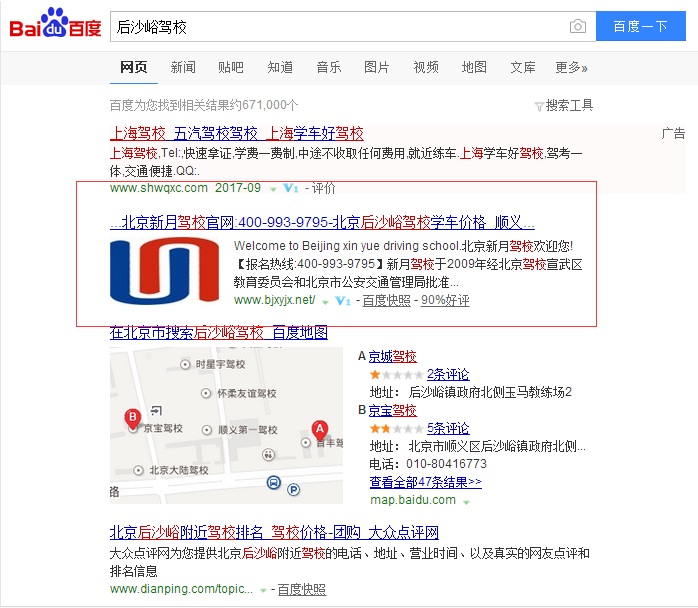This screenshot has width=698, height=608.
Task: Expand dropdown arrow after shwqxc.com date
Action: (273, 190)
